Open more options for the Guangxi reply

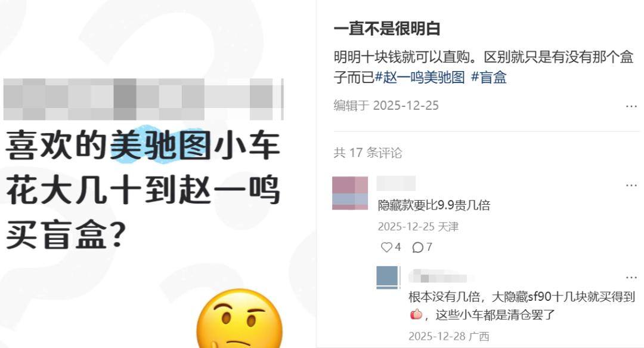click(631, 278)
